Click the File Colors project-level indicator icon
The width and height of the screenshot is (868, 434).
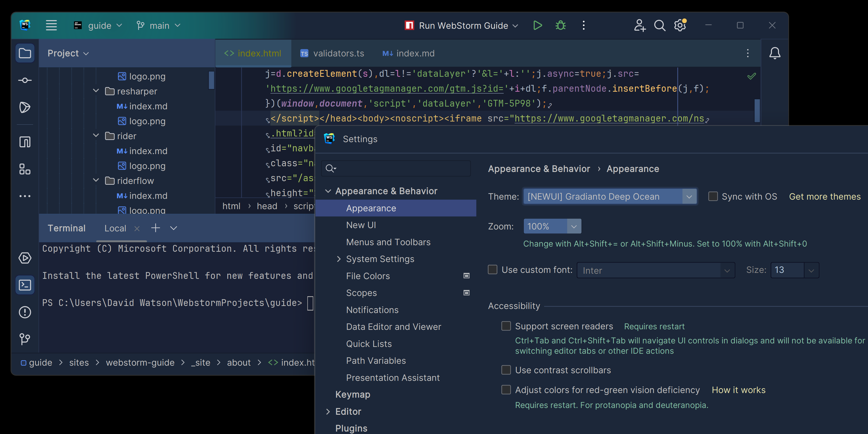[467, 276]
